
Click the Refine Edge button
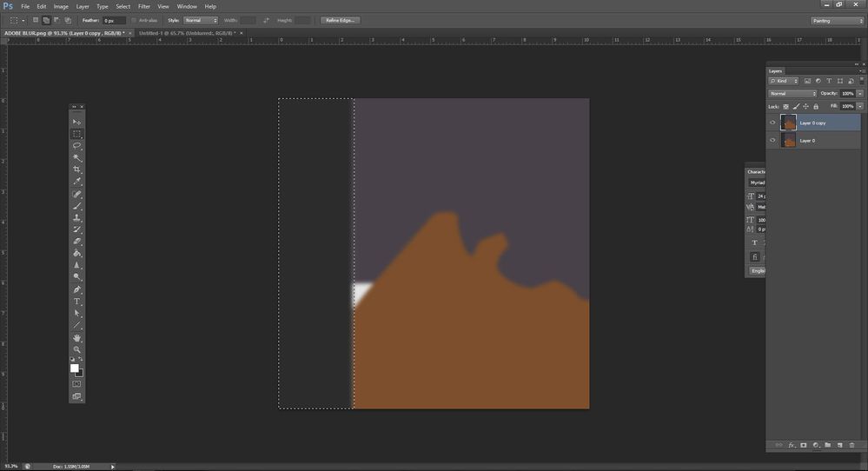[341, 21]
